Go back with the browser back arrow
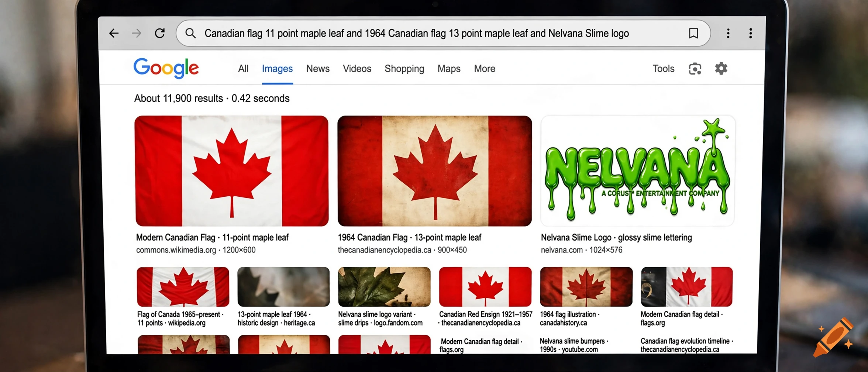 click(114, 33)
